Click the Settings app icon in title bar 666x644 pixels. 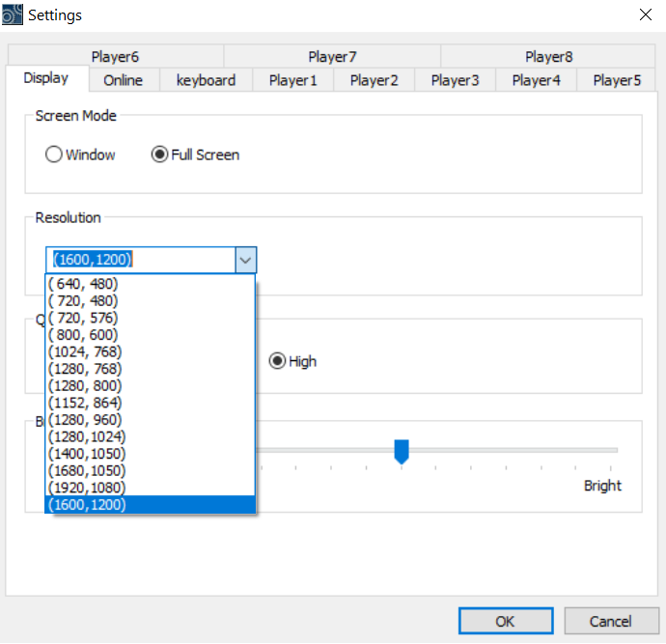point(13,14)
